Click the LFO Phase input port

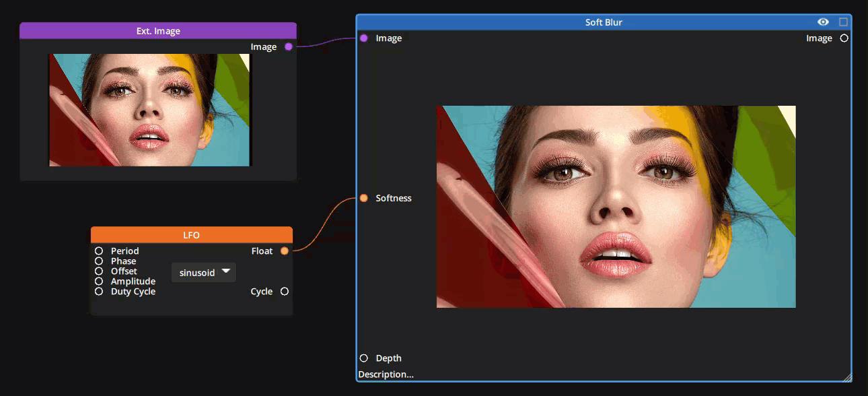pos(99,261)
